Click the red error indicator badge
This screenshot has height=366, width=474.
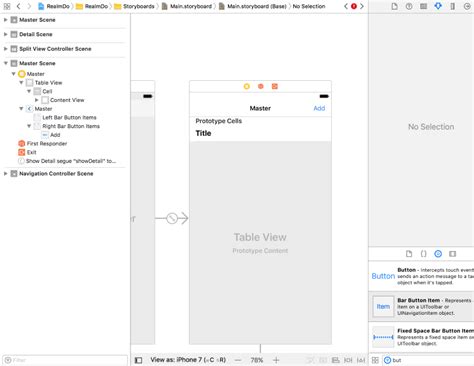(354, 6)
